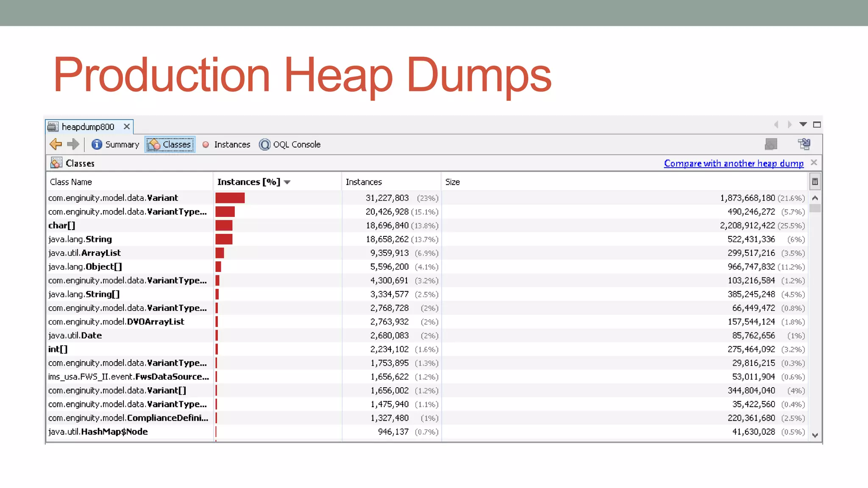Click the Class Name column header

pyautogui.click(x=71, y=182)
